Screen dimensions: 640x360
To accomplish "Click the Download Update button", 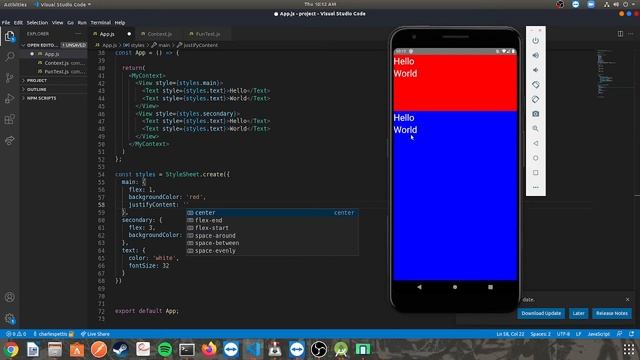I will (x=541, y=313).
